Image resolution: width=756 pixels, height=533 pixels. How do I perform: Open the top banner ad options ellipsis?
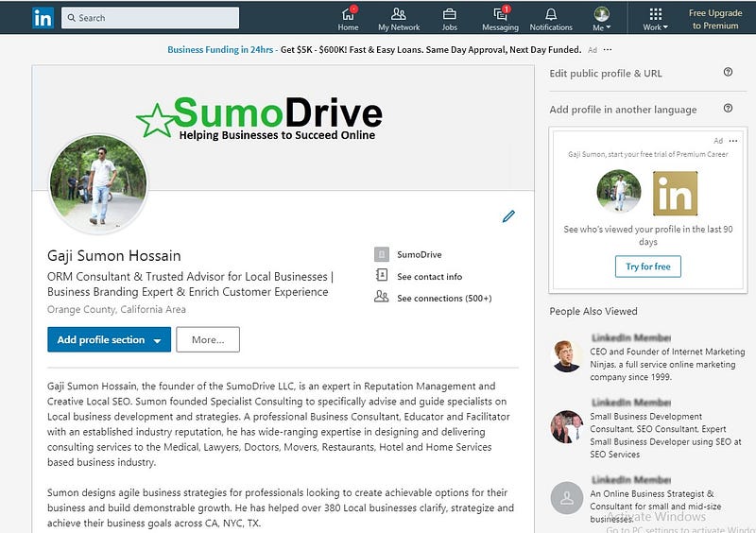608,50
